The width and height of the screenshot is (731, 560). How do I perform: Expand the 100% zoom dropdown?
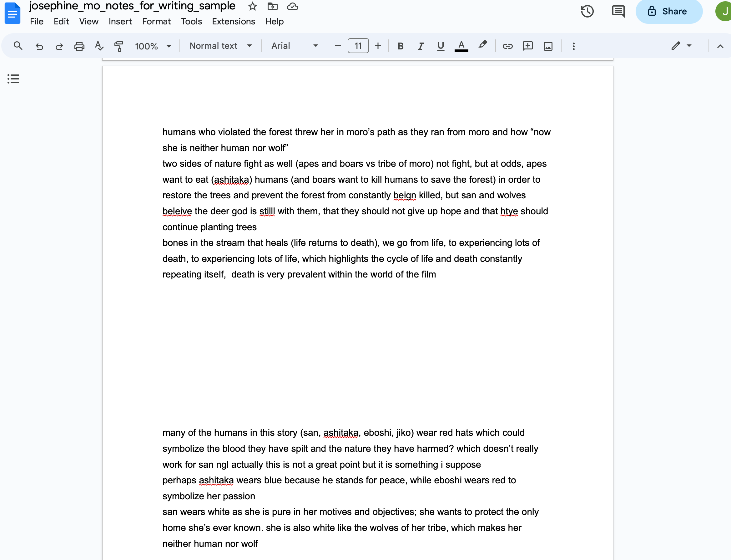[x=153, y=46]
